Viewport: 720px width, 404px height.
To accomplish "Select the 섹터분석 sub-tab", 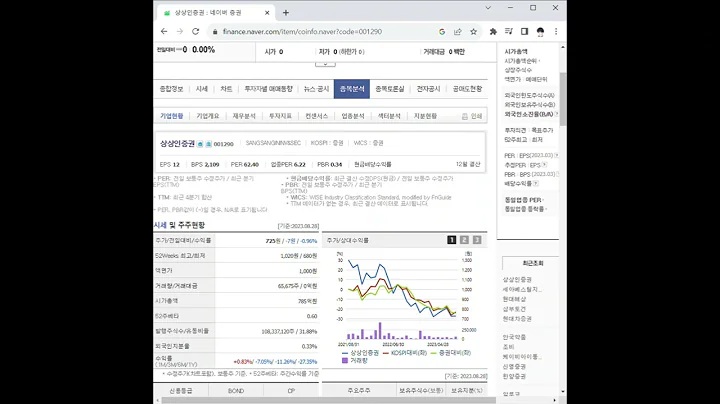I will [389, 116].
